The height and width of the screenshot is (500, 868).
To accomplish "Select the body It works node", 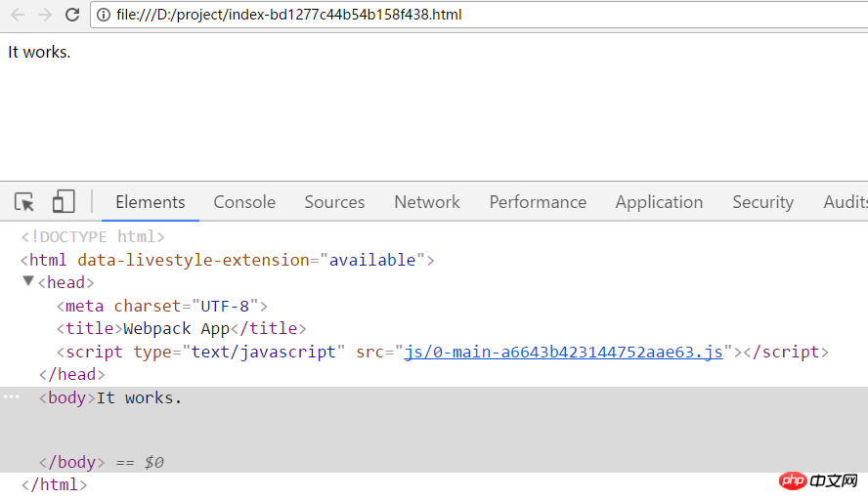I will click(110, 397).
